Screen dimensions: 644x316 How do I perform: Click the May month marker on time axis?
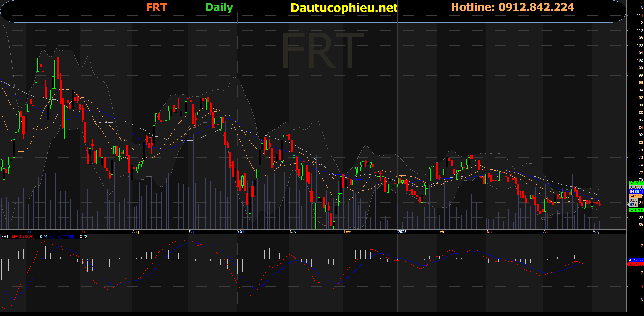click(596, 232)
